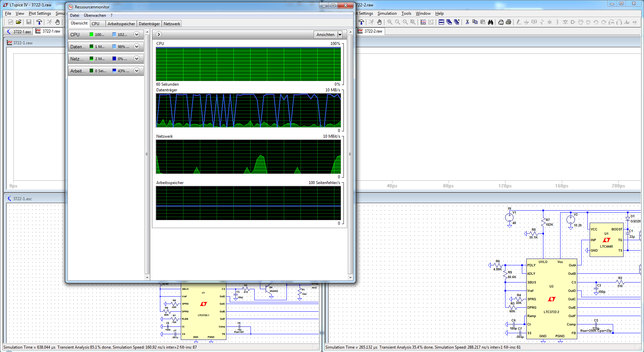Open the Simulation menu in right window
The image size is (644, 352).
[x=387, y=13]
